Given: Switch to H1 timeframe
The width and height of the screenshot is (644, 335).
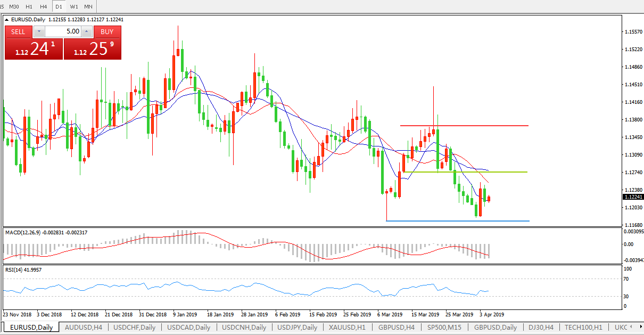Looking at the screenshot, I should pyautogui.click(x=29, y=6).
